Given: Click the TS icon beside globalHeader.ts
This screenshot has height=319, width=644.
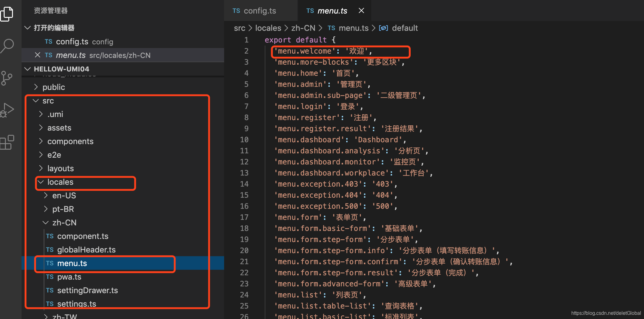Looking at the screenshot, I should click(x=50, y=250).
